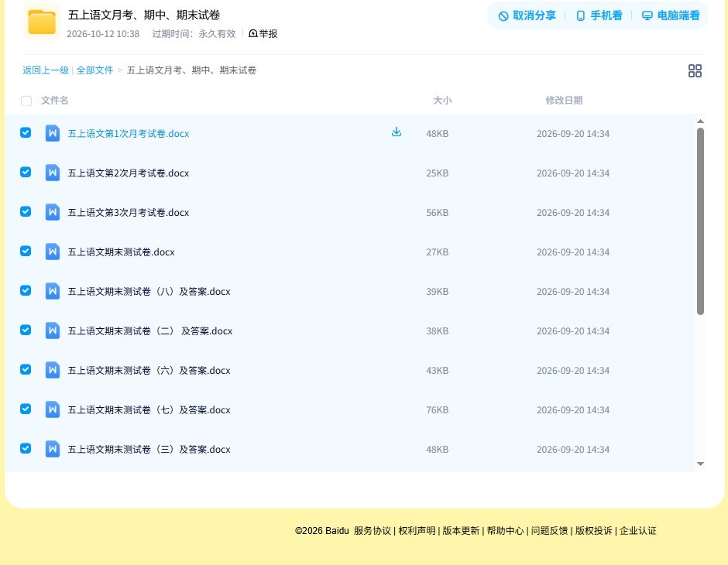Viewport: 728px width, 565px height.
Task: Click Word icon of 五上语文第1次月考试卷.docx
Action: pyautogui.click(x=53, y=134)
